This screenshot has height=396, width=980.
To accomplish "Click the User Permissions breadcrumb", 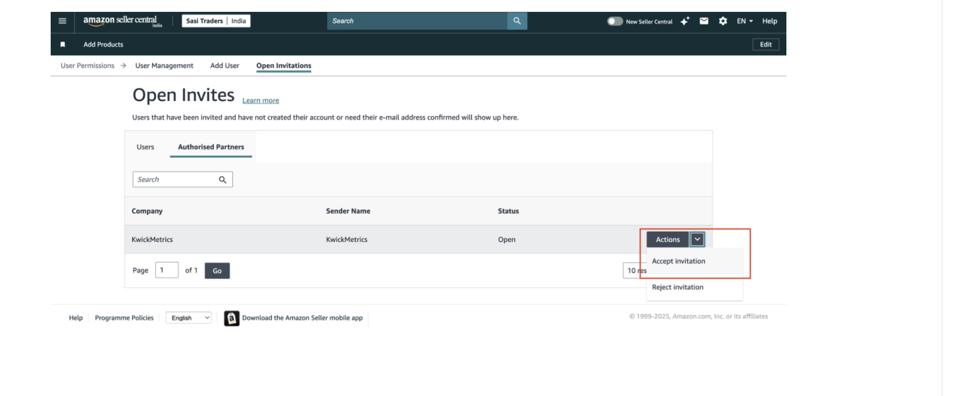I will (88, 66).
